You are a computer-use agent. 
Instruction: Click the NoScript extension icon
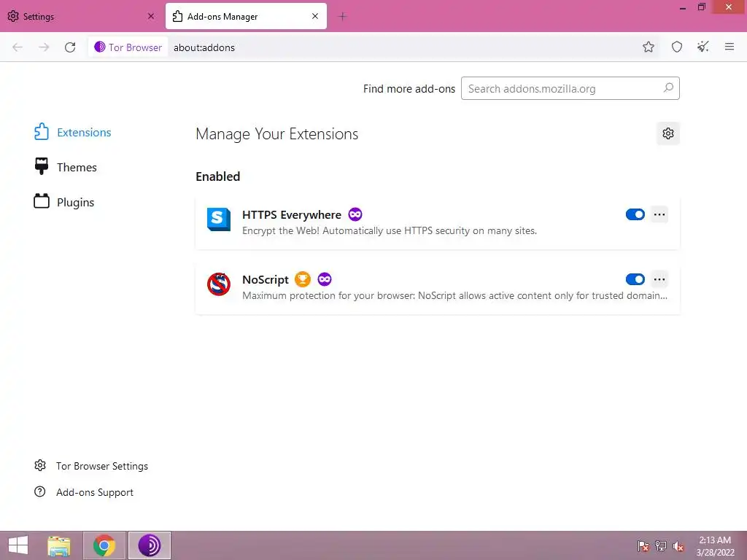(219, 284)
